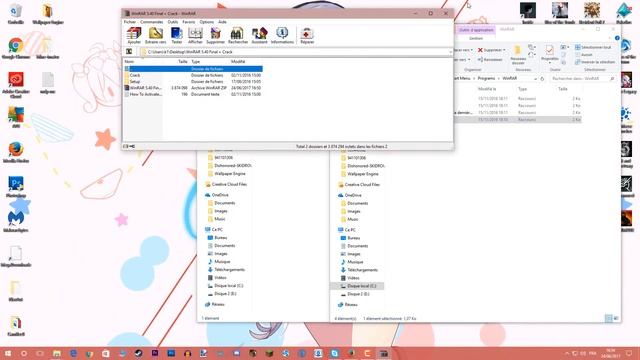640x360 pixels.
Task: Open the Aide menu
Action: (222, 22)
